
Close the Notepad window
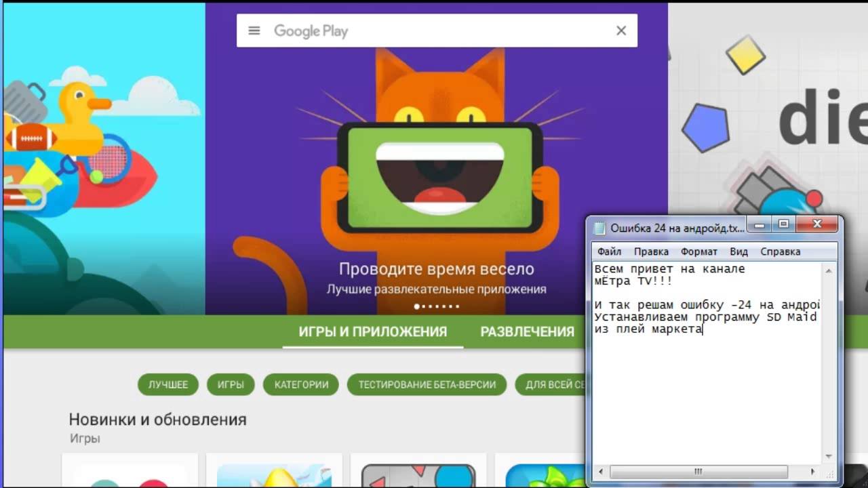[x=816, y=224]
